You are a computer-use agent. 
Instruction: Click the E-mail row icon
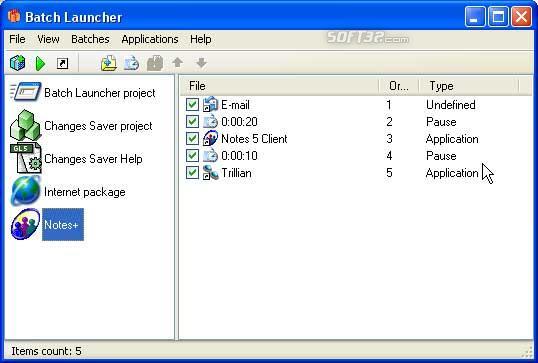pyautogui.click(x=210, y=104)
